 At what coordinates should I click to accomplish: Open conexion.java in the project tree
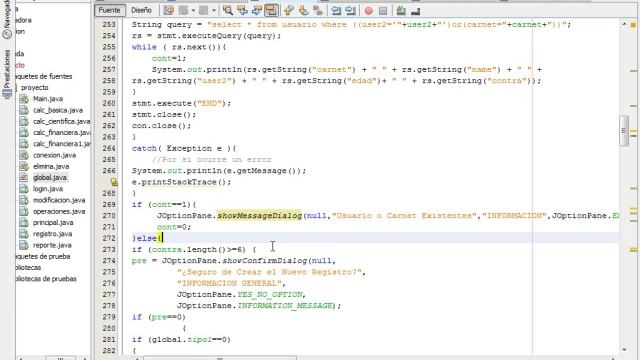coord(54,155)
